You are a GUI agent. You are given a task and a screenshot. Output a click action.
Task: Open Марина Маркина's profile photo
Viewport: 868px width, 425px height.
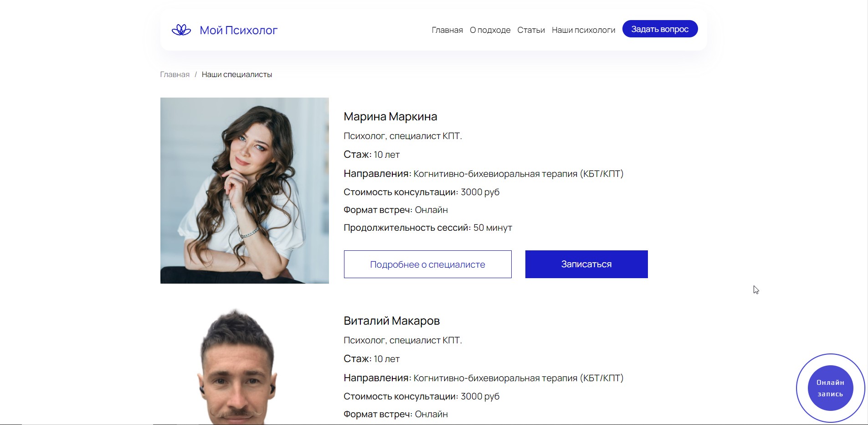tap(244, 191)
